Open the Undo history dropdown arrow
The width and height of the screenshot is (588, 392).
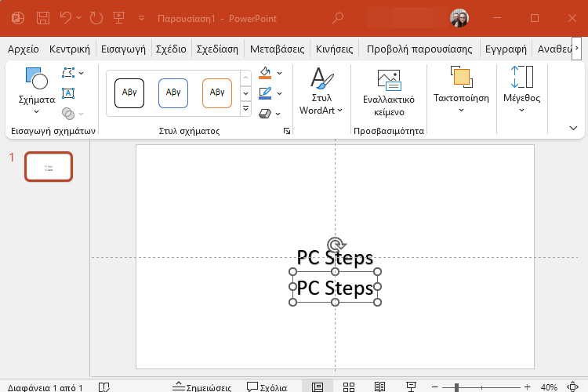coord(78,17)
